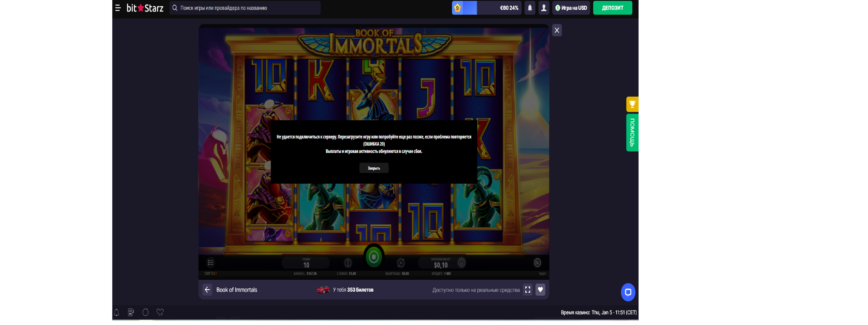Viewport: 868px width, 325px height.
Task: Open the user profile icon in the header
Action: tap(544, 8)
